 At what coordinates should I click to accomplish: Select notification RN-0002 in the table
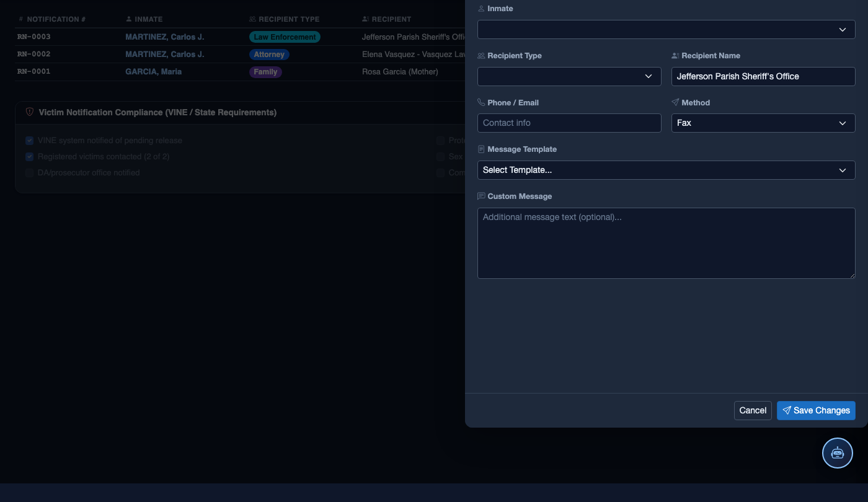click(34, 55)
